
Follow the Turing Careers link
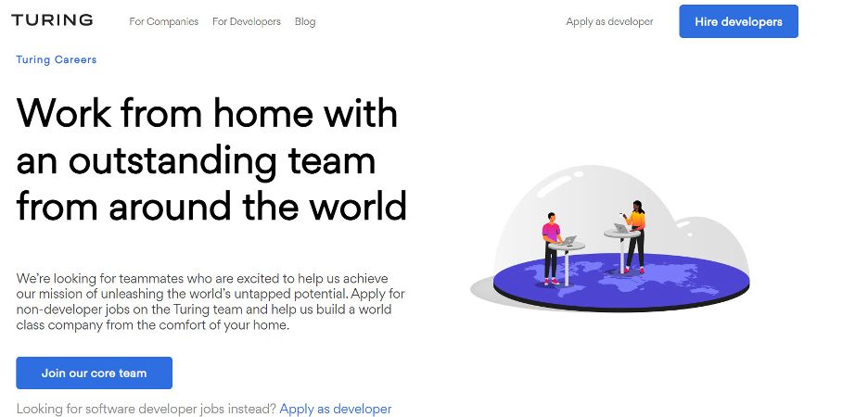57,59
